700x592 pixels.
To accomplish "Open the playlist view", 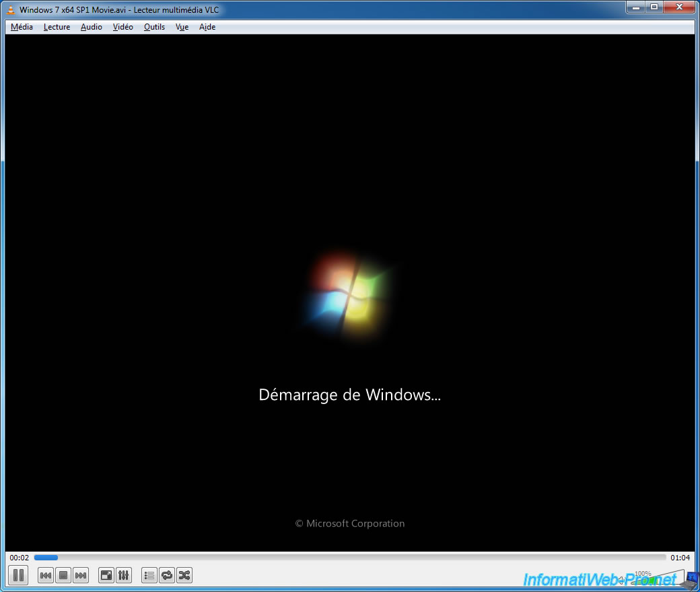I will (x=149, y=575).
